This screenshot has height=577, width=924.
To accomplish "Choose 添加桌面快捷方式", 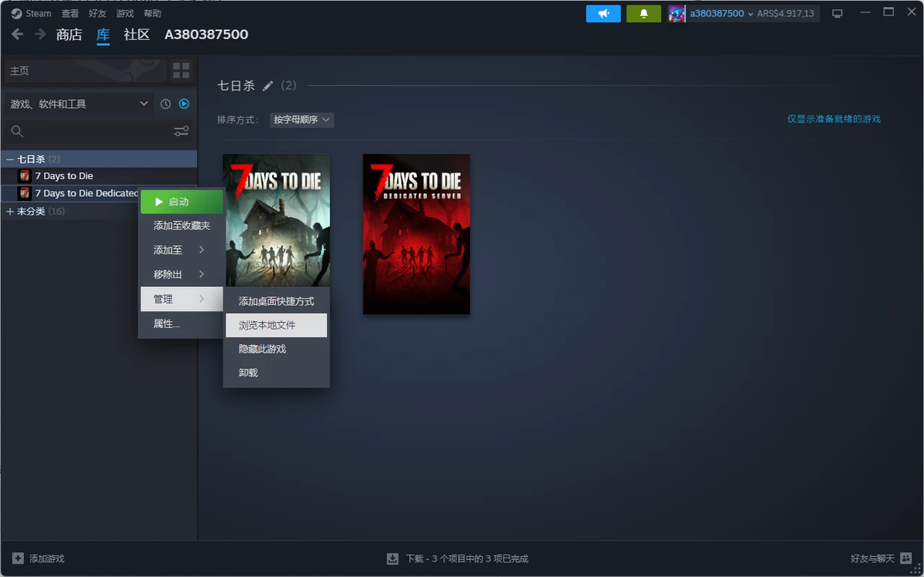I will (277, 301).
